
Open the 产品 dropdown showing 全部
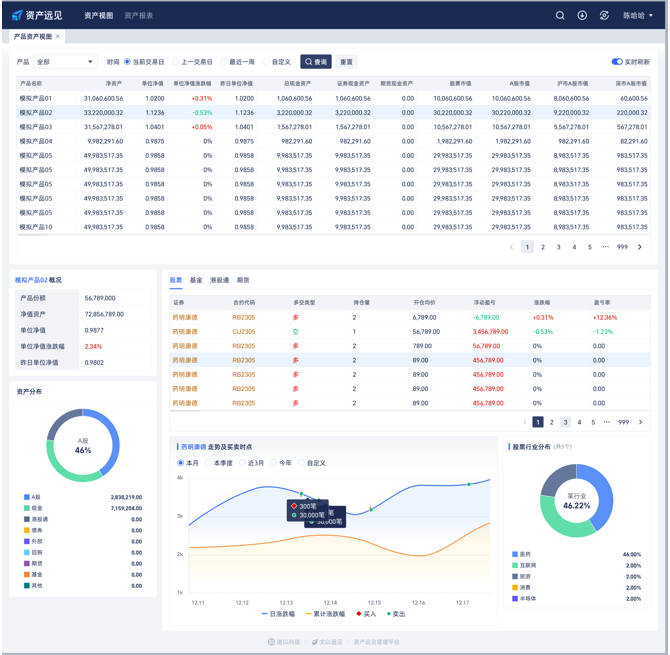pyautogui.click(x=65, y=61)
